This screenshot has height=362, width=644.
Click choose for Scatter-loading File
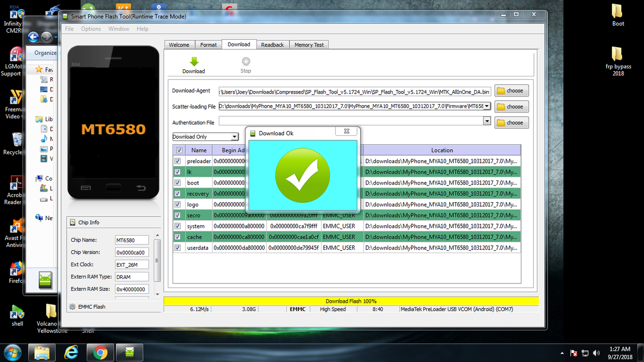[x=512, y=107]
